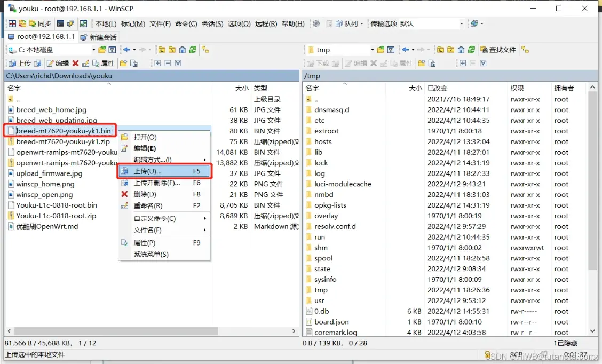
Task: Open the remote Open Directory folder icon
Action: [x=381, y=50]
